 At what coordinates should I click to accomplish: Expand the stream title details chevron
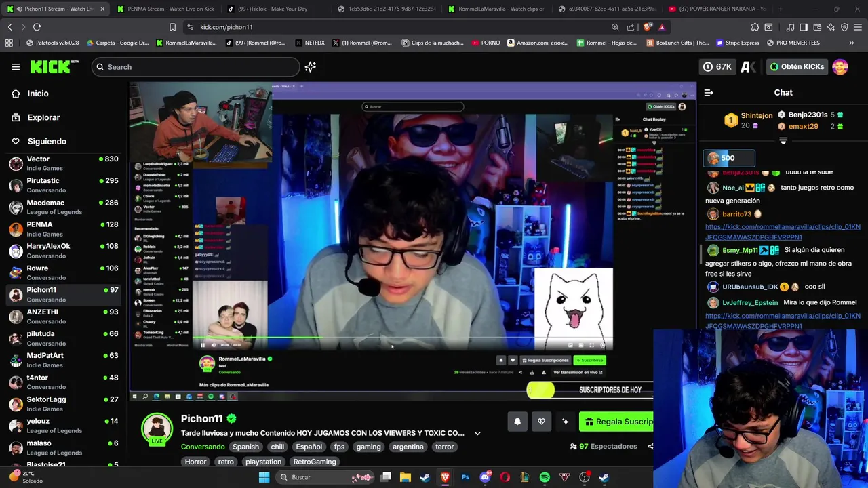477,433
